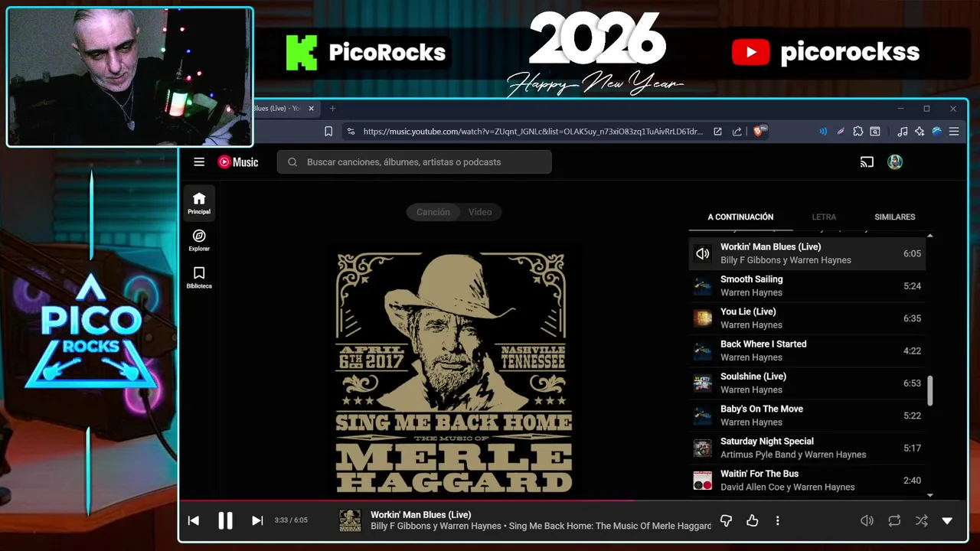Switch to Video mode
980x551 pixels.
(480, 212)
